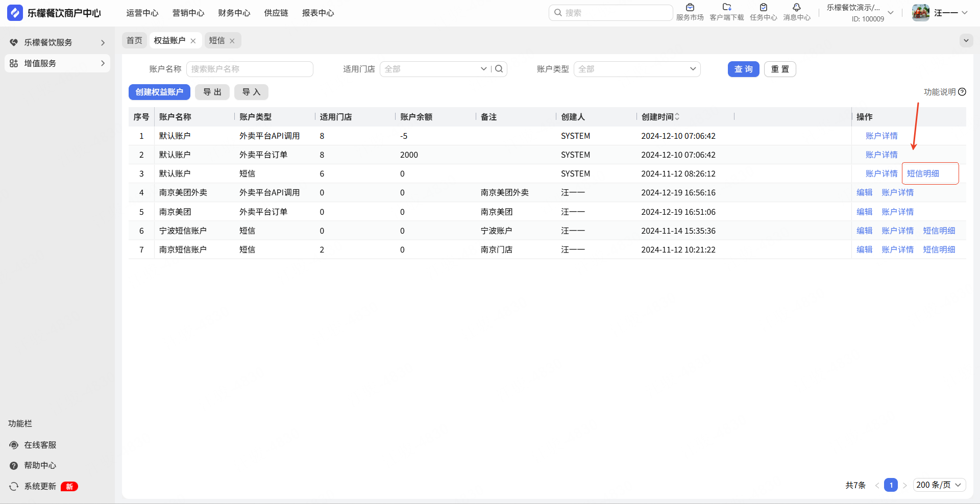980x504 pixels.
Task: Open the 200 条/页 page size dropdown
Action: tap(939, 485)
